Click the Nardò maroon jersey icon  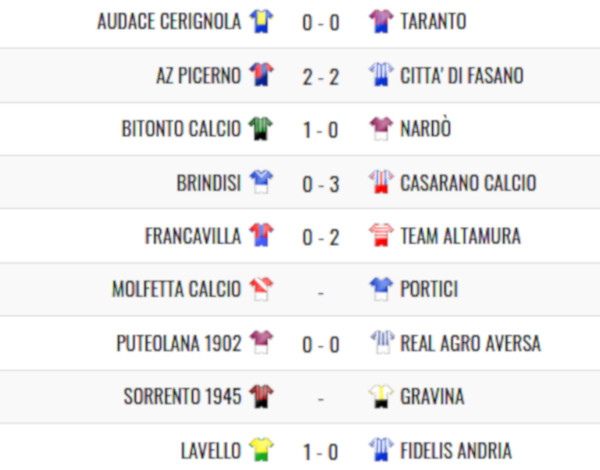pyautogui.click(x=381, y=129)
